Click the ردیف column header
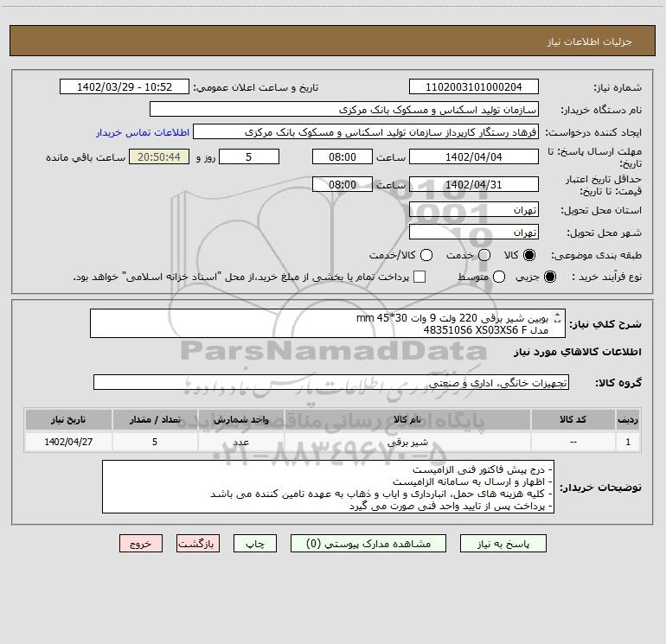Screen dimensions: 666x644 pos(628,420)
